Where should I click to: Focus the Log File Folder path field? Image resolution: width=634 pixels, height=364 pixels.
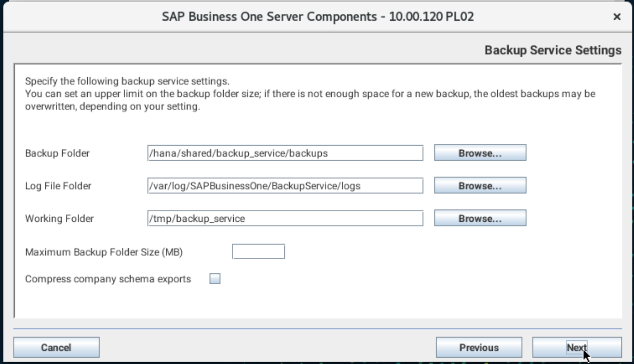coord(285,186)
